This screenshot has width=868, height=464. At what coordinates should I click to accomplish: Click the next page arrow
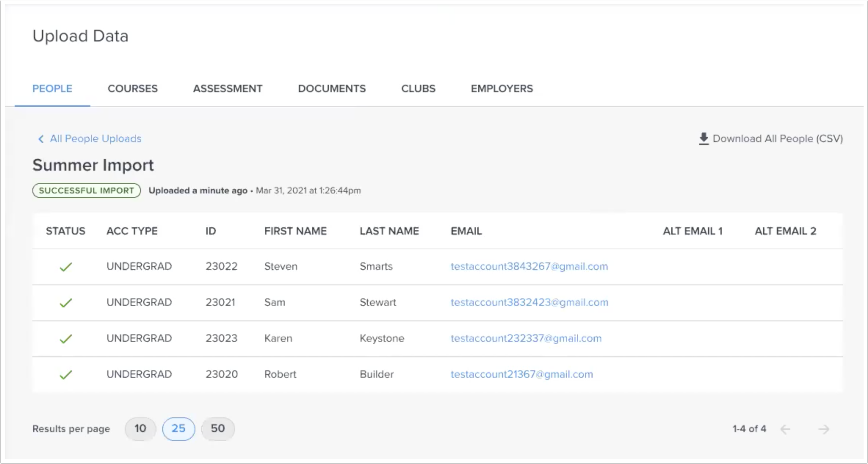point(824,429)
